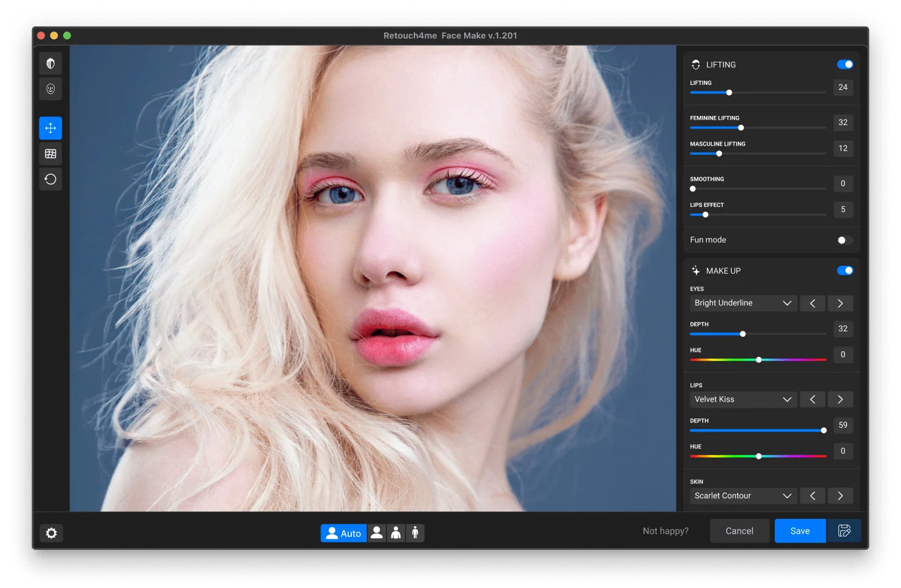Click the reset icon in the left sidebar
Viewport: 901px width, 588px height.
50,179
